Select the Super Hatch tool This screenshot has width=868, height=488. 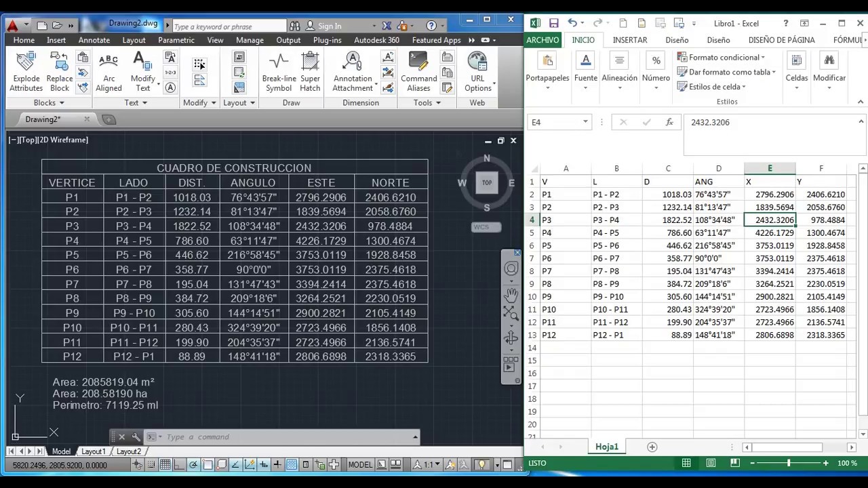click(310, 72)
